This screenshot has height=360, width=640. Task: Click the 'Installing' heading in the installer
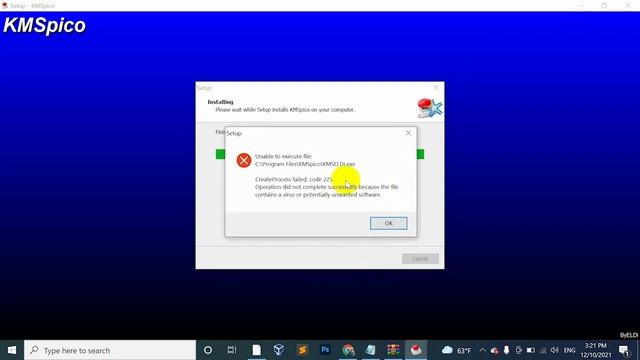pos(220,102)
